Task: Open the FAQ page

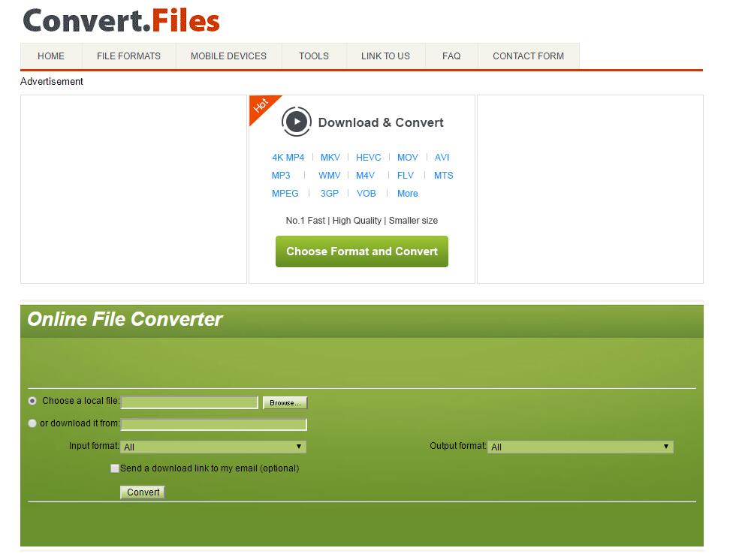Action: [451, 56]
